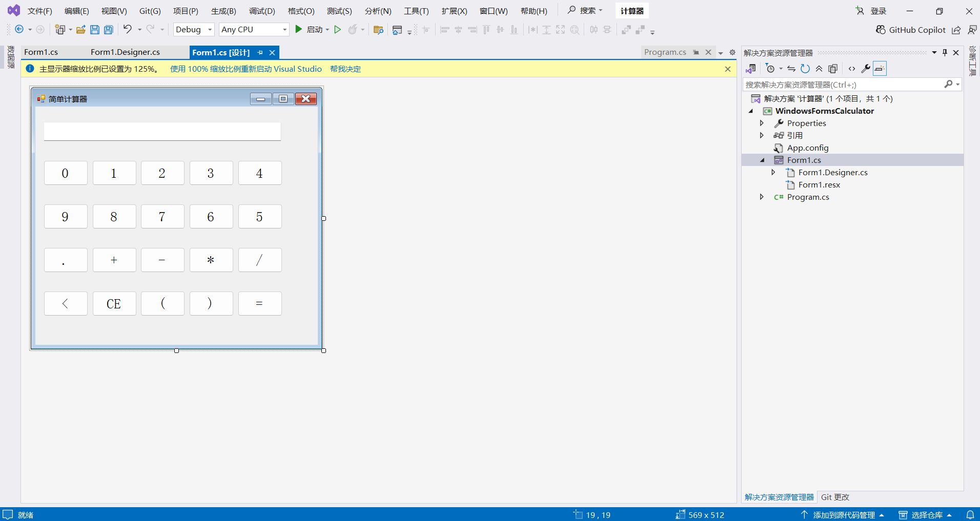Click the Sign in (登录) button
The width and height of the screenshot is (980, 521).
[871, 11]
